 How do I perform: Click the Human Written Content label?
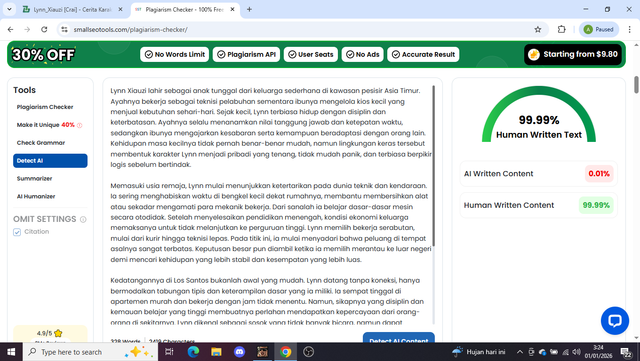[509, 205]
